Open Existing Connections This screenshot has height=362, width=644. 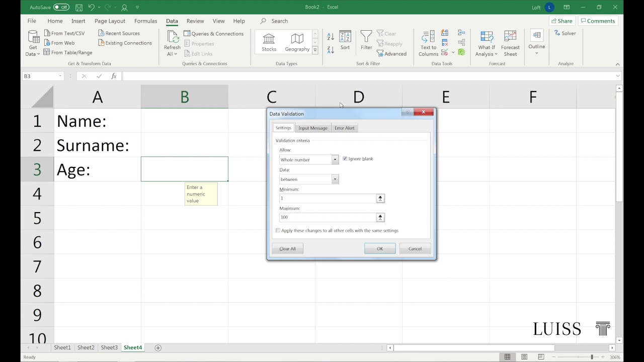(x=125, y=43)
